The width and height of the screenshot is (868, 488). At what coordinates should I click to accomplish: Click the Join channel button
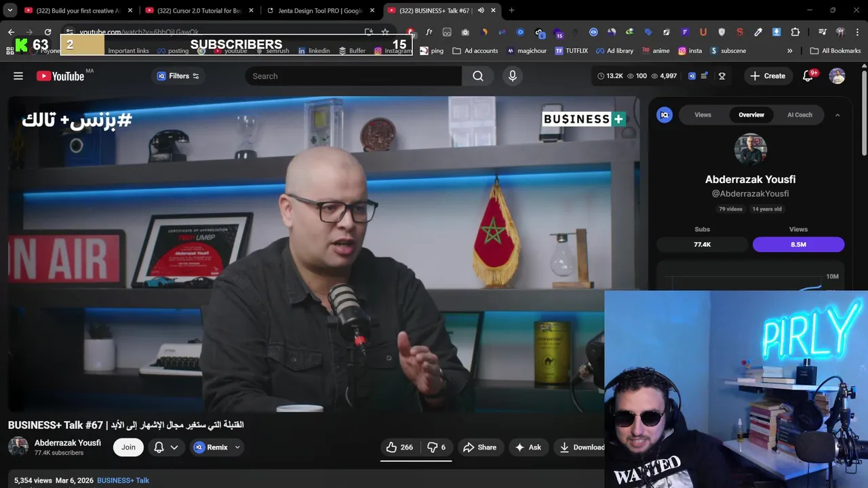[x=128, y=447]
